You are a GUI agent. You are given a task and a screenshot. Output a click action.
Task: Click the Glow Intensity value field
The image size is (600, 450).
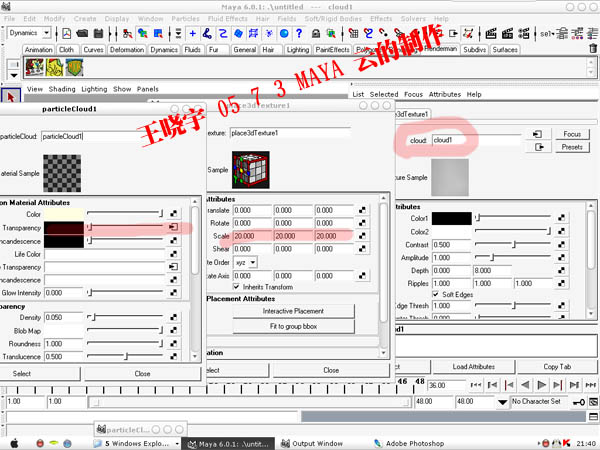[63, 293]
